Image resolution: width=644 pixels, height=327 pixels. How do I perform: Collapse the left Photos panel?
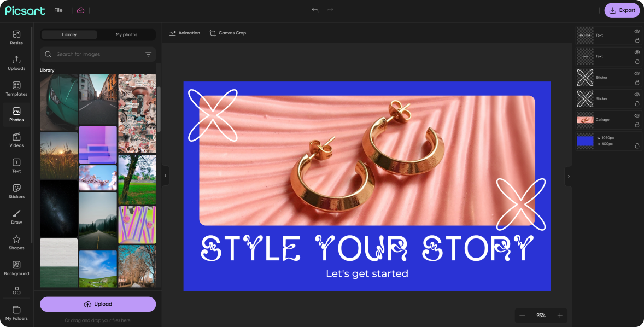[165, 176]
